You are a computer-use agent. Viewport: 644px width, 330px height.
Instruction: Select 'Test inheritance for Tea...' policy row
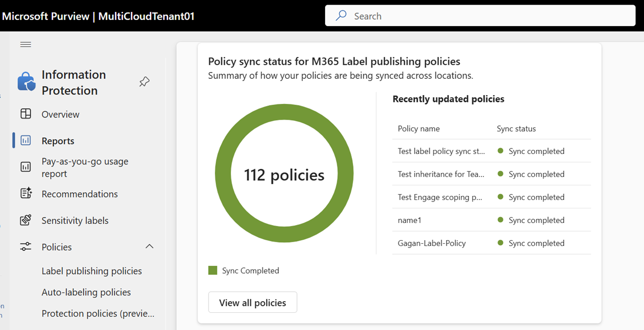click(491, 174)
